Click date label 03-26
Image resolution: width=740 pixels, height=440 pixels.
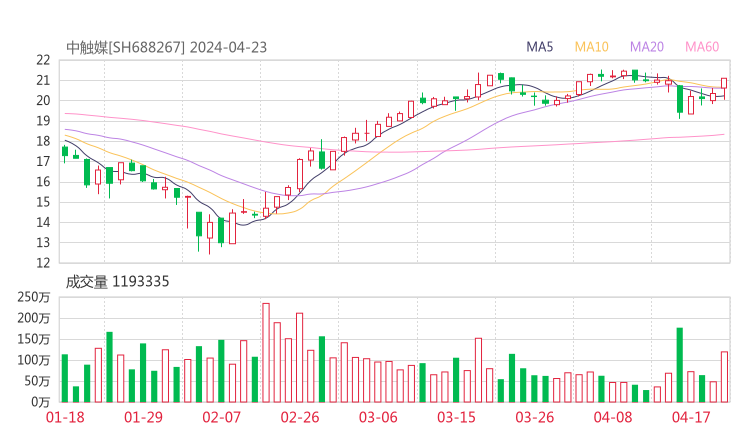(x=535, y=417)
